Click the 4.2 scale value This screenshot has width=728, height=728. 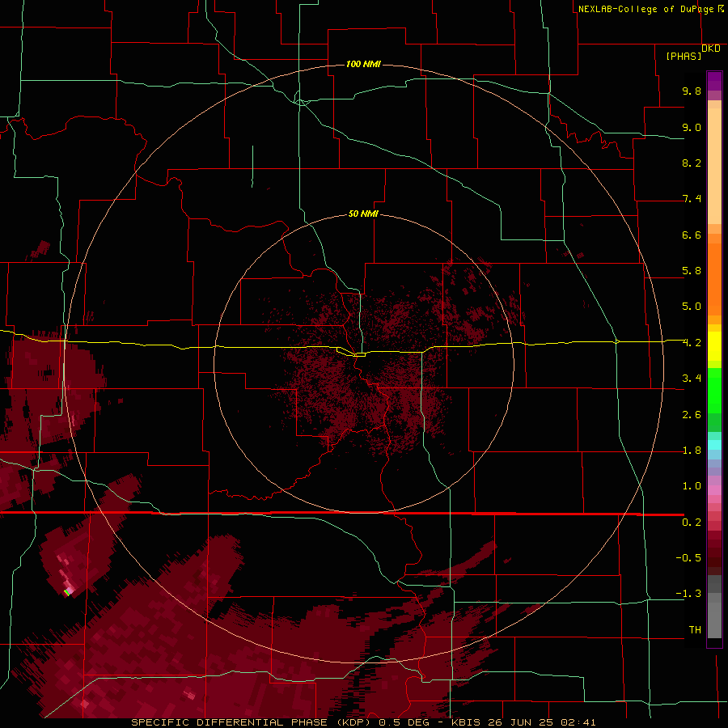click(x=692, y=343)
